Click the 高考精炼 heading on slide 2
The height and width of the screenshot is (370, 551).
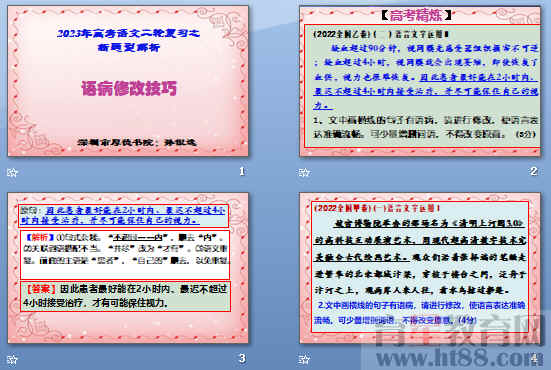[x=417, y=15]
